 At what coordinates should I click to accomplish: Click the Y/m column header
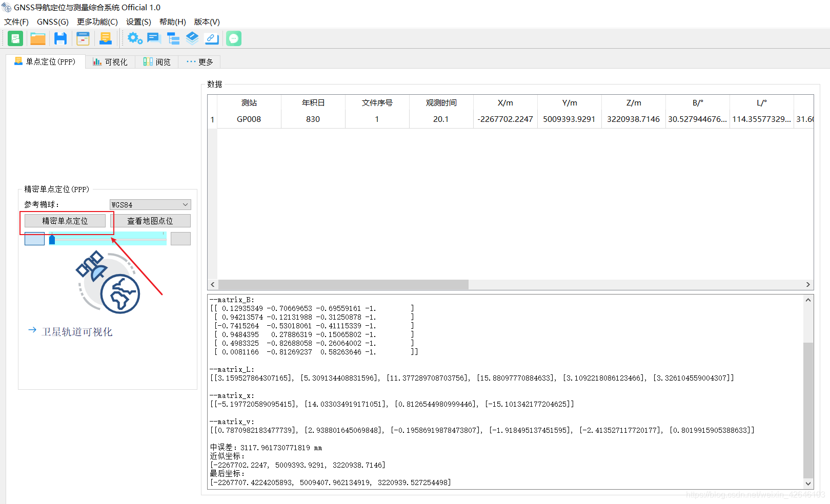pos(570,103)
